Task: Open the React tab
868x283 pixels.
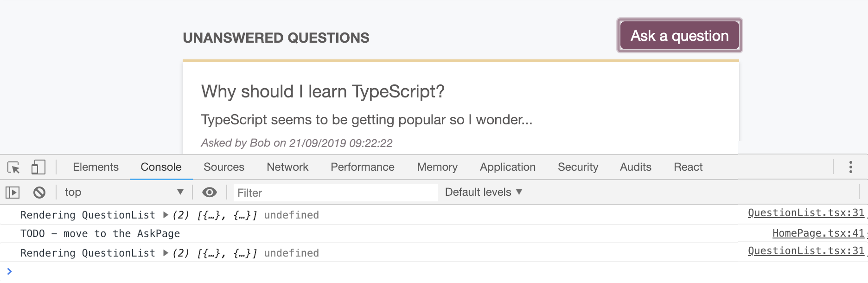Action: (688, 167)
